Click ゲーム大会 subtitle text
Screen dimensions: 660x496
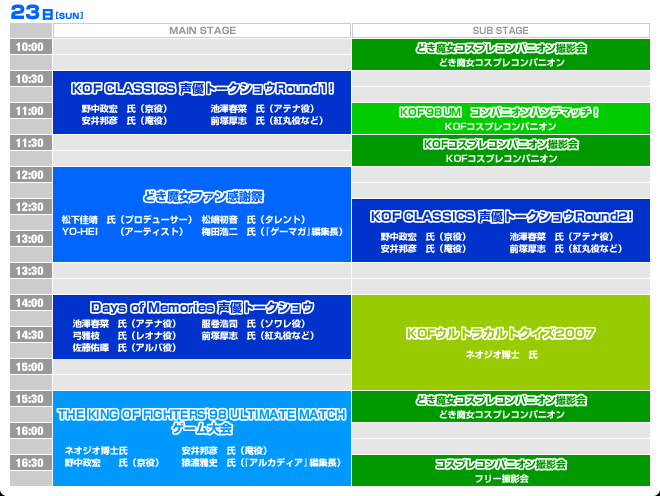click(202, 429)
